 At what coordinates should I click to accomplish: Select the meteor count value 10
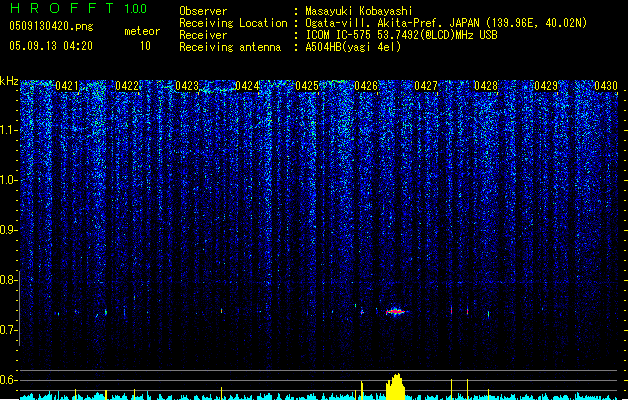click(145, 46)
